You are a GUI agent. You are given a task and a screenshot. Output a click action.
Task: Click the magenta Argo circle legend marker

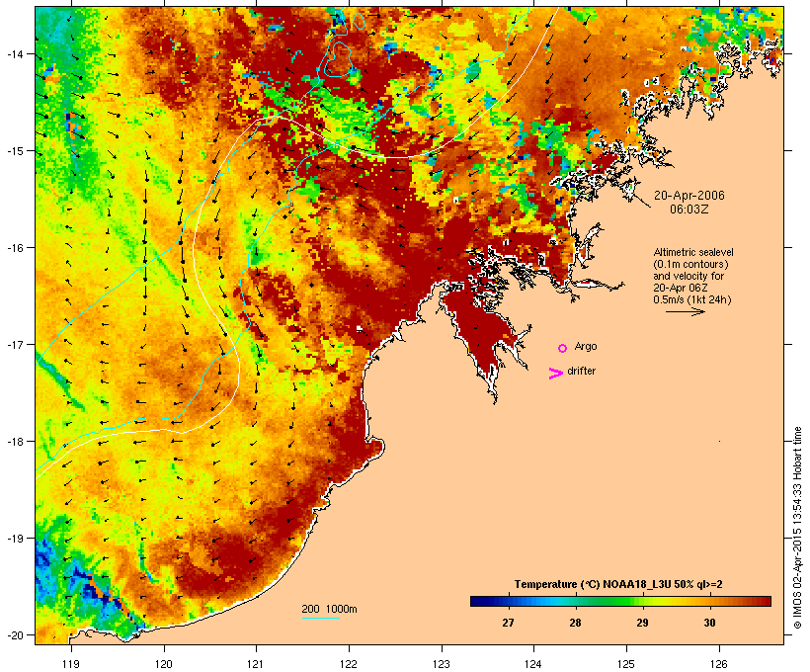[x=563, y=348]
